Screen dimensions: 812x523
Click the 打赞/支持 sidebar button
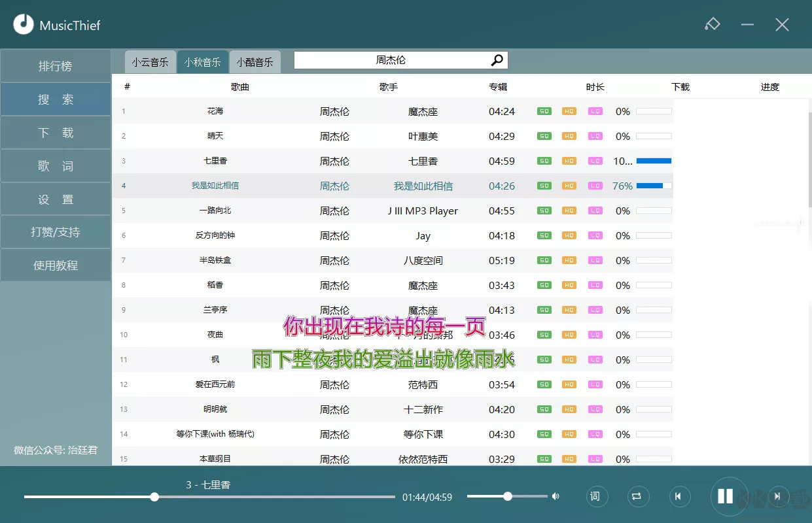(x=56, y=231)
